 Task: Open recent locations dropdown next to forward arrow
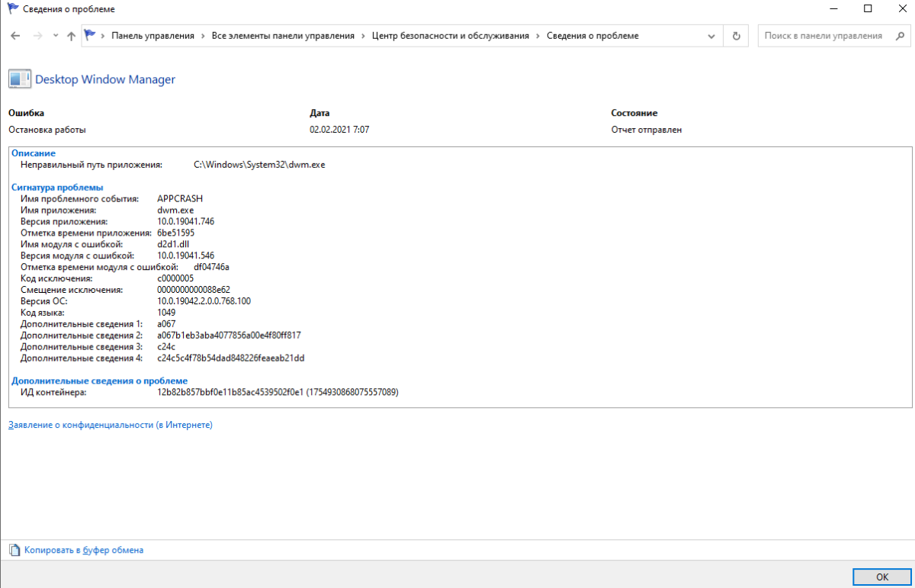pyautogui.click(x=56, y=36)
